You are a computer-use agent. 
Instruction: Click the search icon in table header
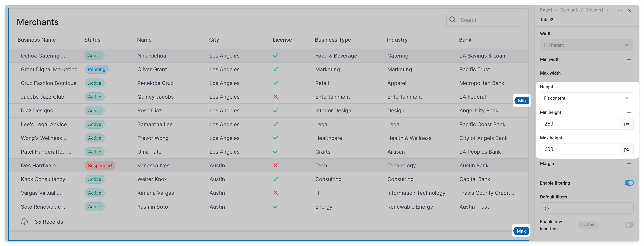(x=452, y=20)
